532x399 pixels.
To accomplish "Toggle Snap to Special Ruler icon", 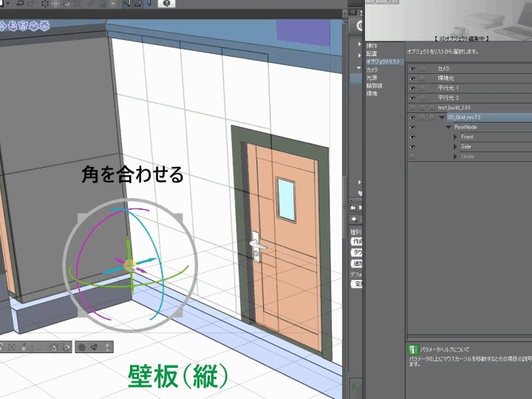I will (137, 4).
